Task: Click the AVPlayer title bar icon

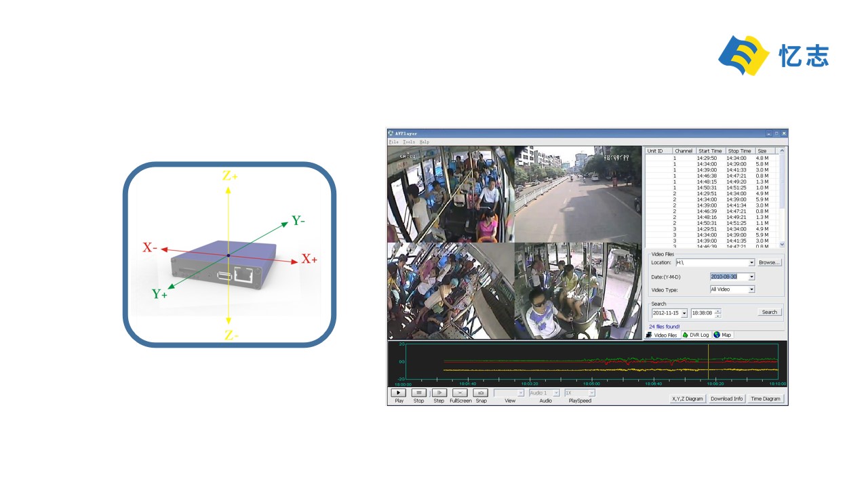Action: click(x=391, y=134)
